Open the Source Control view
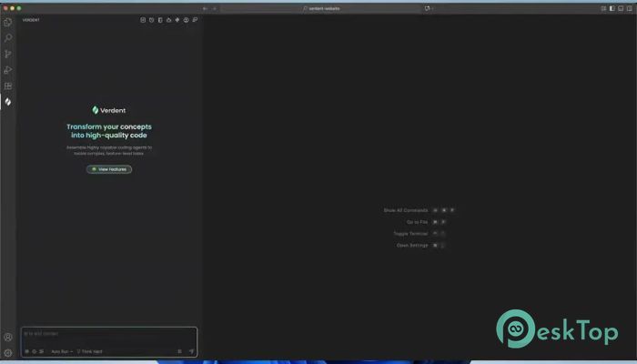Image resolution: width=637 pixels, height=364 pixels. tap(7, 54)
